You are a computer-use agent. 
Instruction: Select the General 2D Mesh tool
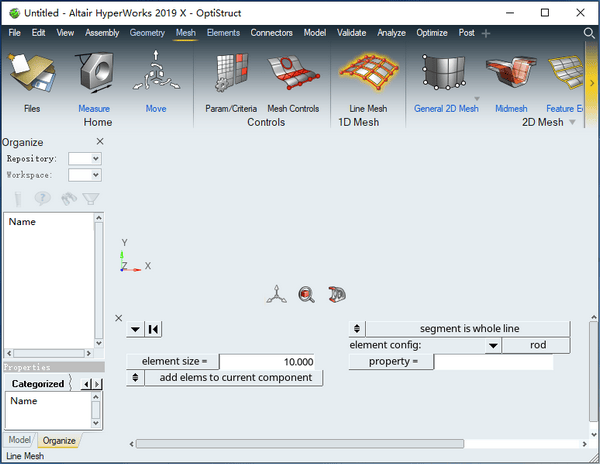tap(446, 75)
